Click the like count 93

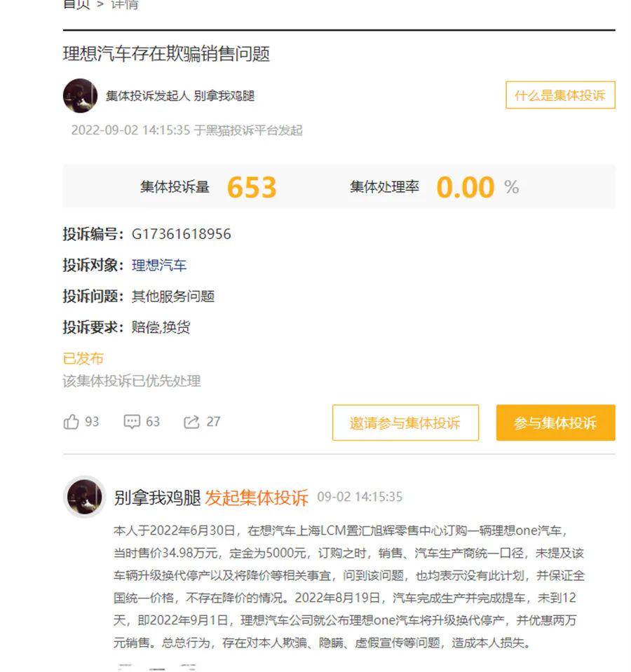pyautogui.click(x=92, y=422)
